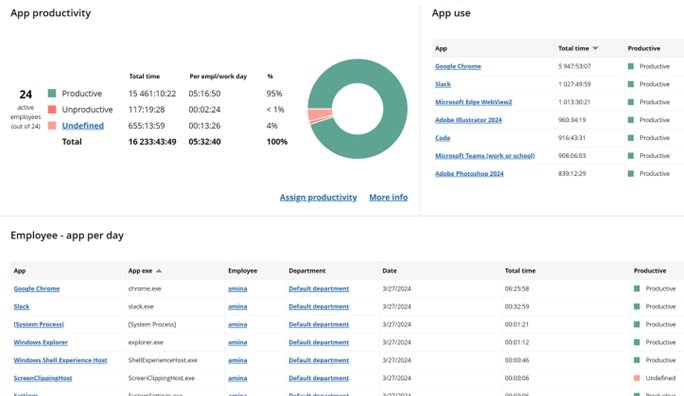Sort App use by Total time arrow
The height and width of the screenshot is (396, 684).
595,48
